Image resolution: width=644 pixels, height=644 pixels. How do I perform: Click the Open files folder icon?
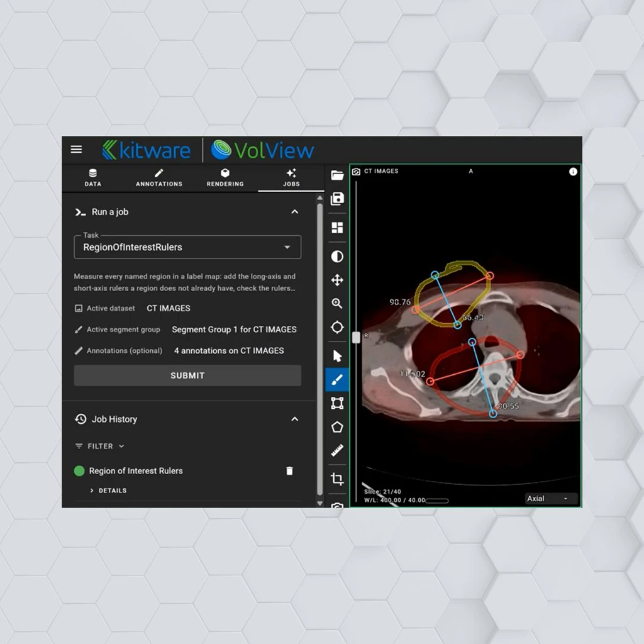(x=337, y=175)
